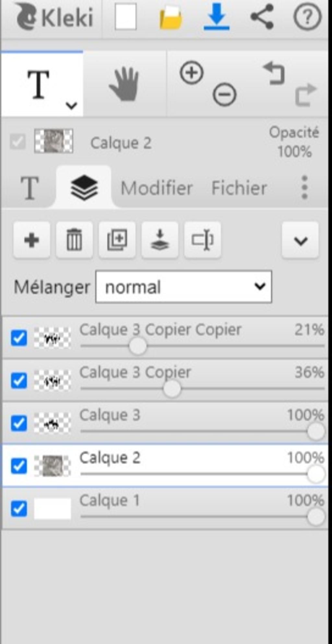
Task: Toggle visibility of Calque 1 layer
Action: pyautogui.click(x=19, y=509)
